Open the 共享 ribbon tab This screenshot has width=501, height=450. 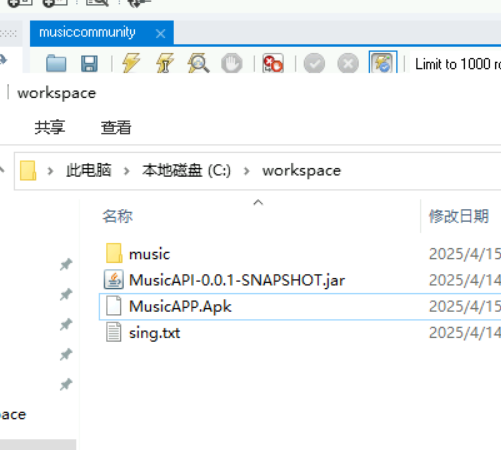coord(50,127)
